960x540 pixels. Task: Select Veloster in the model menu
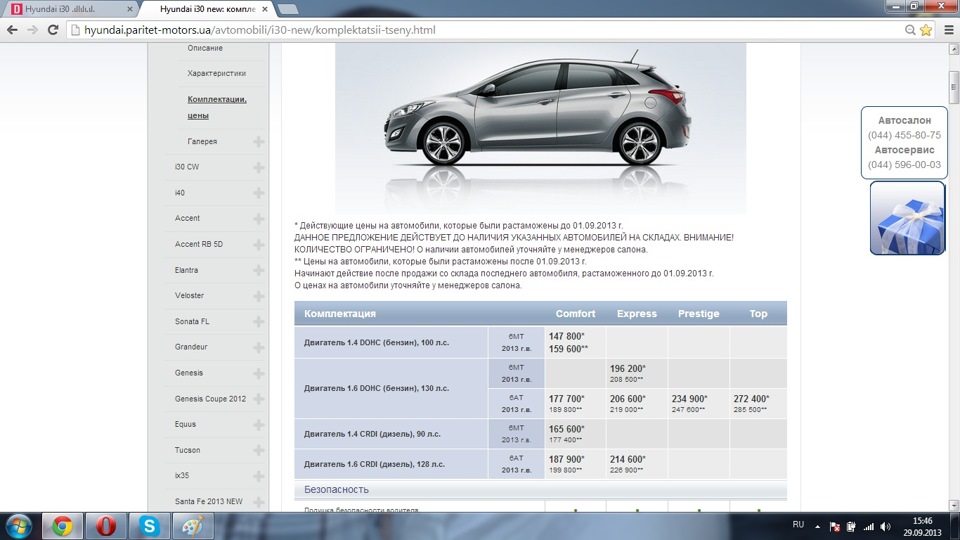point(189,295)
